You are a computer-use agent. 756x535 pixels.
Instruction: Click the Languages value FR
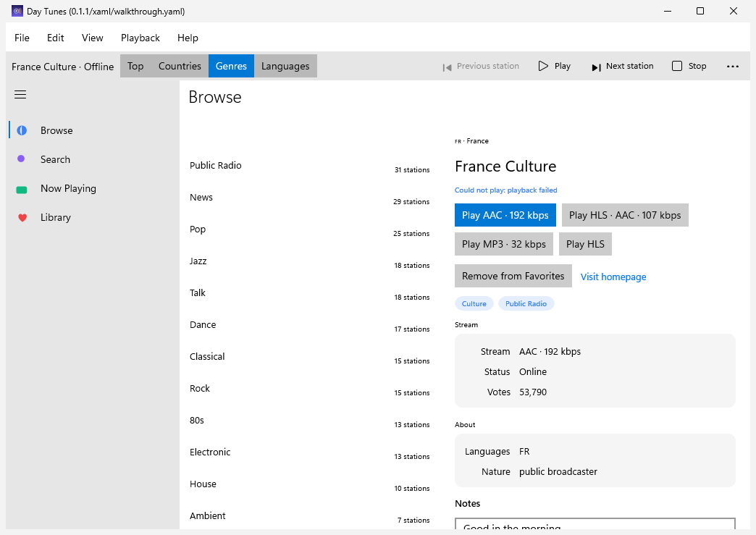[x=524, y=452]
